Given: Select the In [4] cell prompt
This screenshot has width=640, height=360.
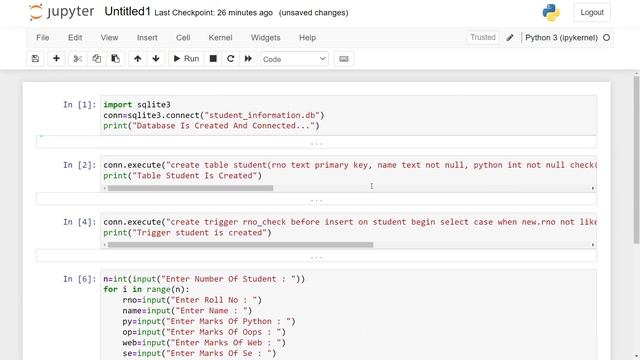Looking at the screenshot, I should (80, 222).
